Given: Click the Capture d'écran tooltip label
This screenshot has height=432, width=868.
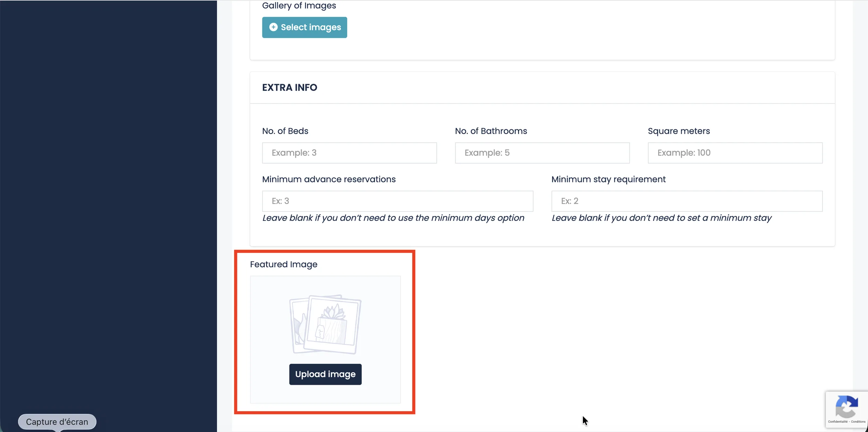Looking at the screenshot, I should 57,422.
